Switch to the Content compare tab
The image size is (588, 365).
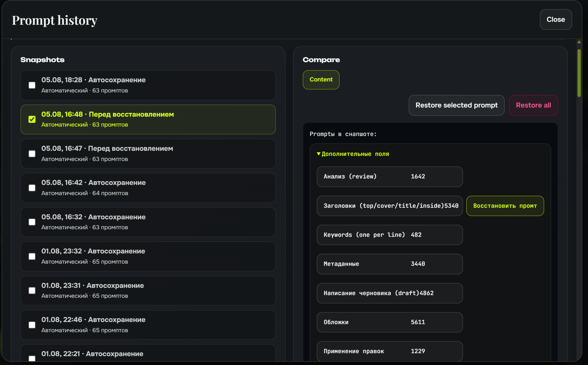tap(321, 80)
